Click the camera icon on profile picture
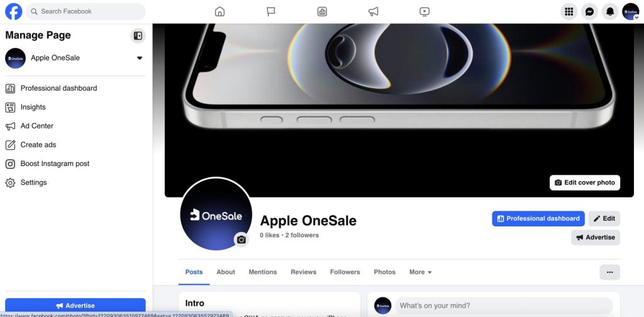Screen dimensions: 644x317 [241, 240]
